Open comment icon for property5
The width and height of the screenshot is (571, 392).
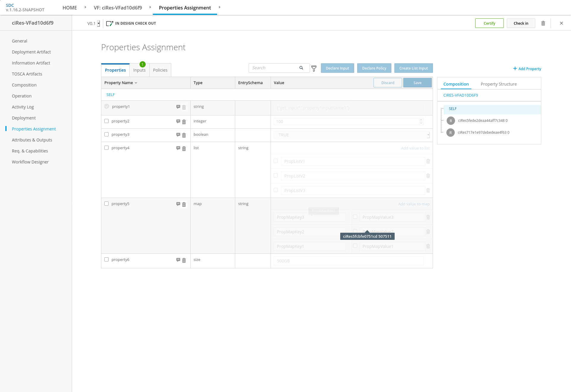pos(178,204)
